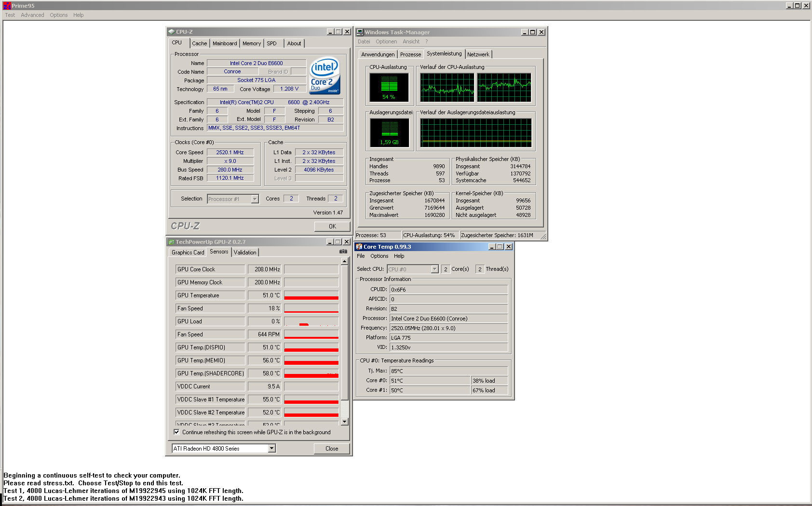Switch to the Validation tab in GPU-Z
The width and height of the screenshot is (812, 506).
245,253
